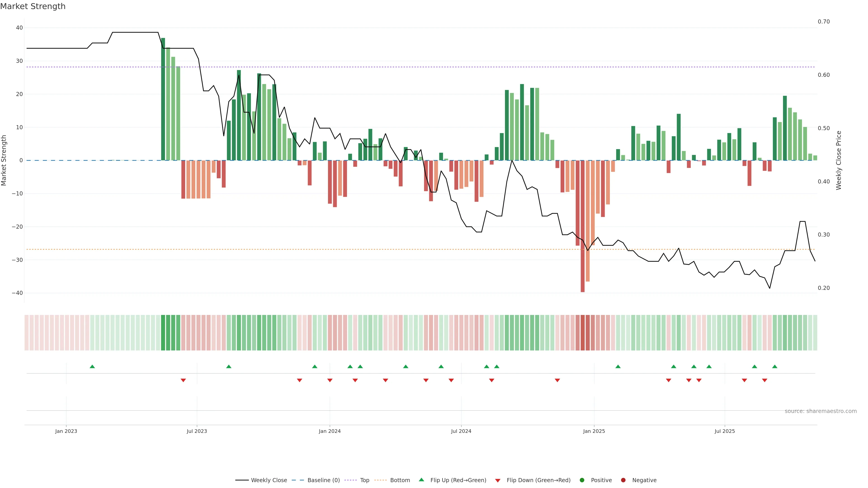
Task: Open the sharemaestro.com source link
Action: coord(821,411)
